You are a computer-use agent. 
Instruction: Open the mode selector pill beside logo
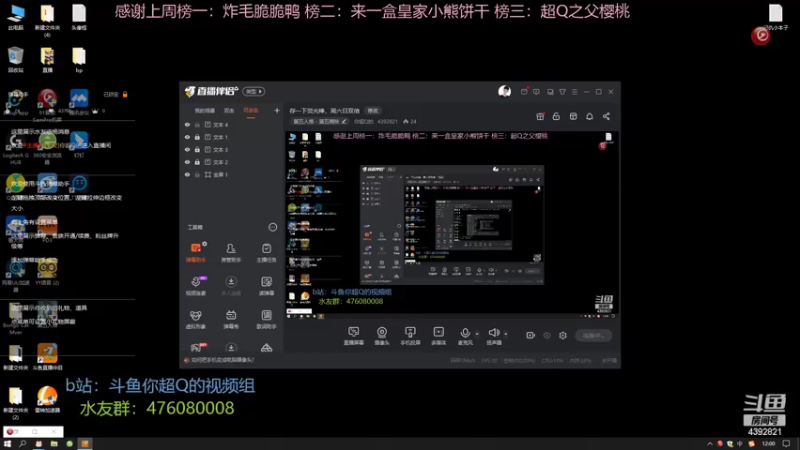coord(254,91)
